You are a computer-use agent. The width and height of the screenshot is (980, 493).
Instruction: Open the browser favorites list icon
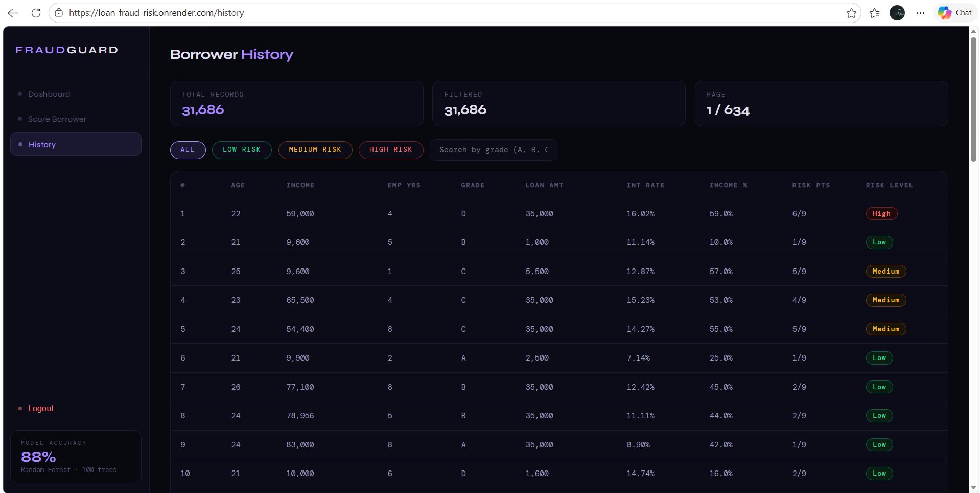pos(874,13)
